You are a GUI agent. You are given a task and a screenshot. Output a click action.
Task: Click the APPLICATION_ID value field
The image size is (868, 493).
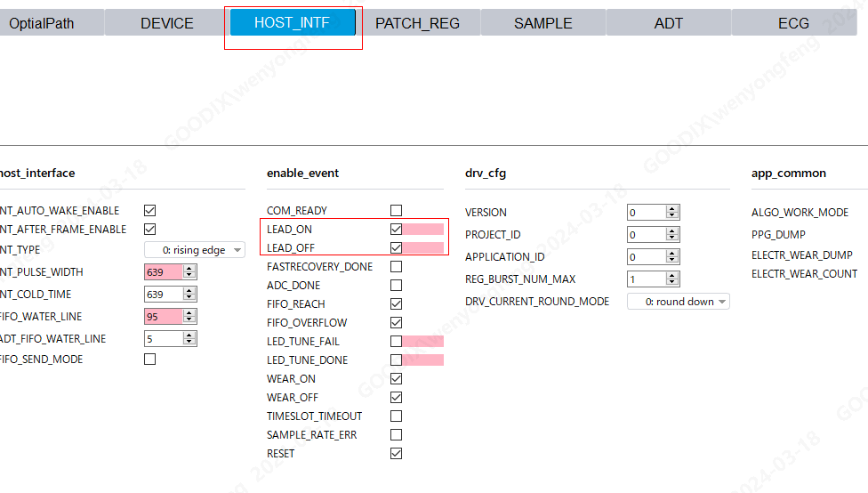click(647, 257)
